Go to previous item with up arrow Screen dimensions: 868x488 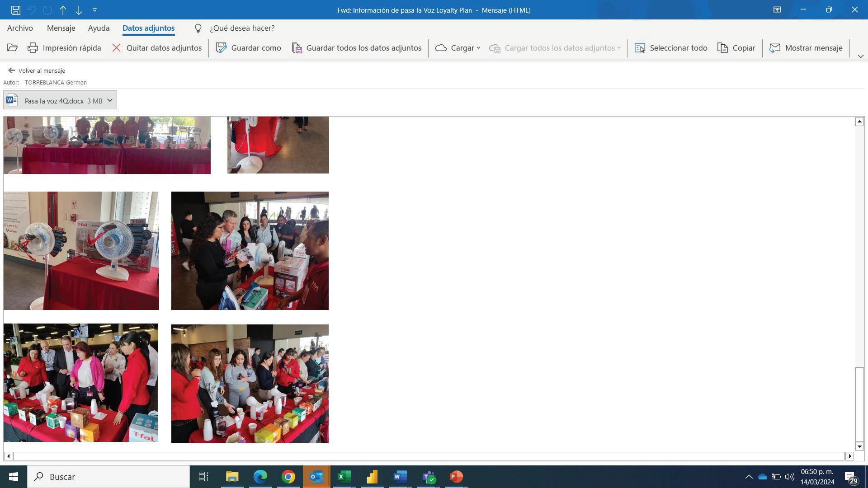[63, 10]
